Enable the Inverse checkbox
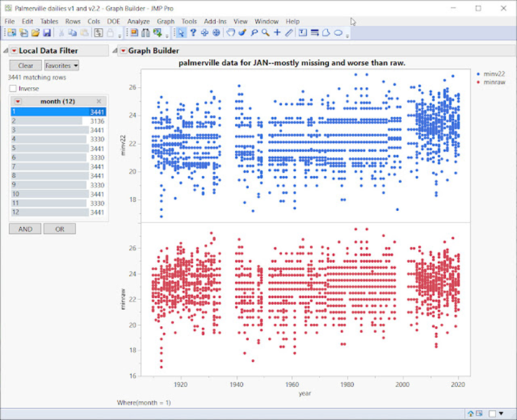Image resolution: width=517 pixels, height=420 pixels. [x=13, y=88]
